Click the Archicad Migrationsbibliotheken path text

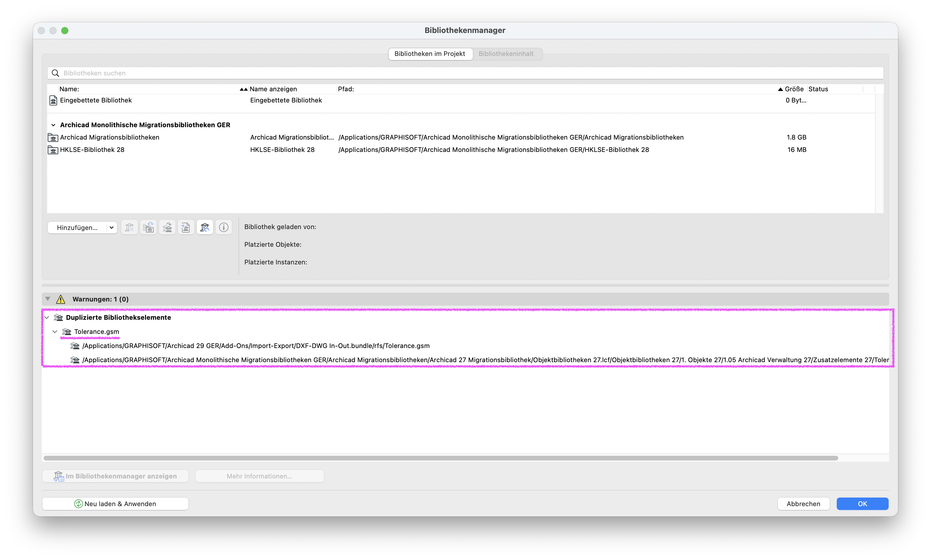pyautogui.click(x=511, y=137)
